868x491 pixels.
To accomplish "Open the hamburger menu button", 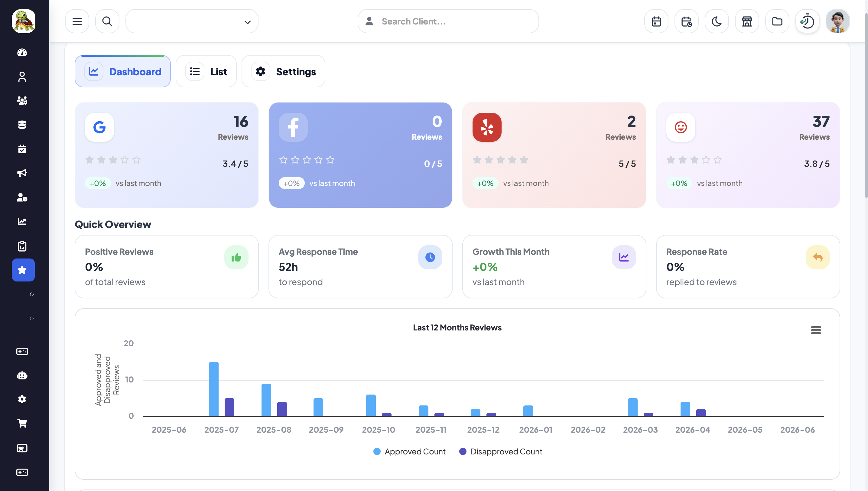I will 77,21.
